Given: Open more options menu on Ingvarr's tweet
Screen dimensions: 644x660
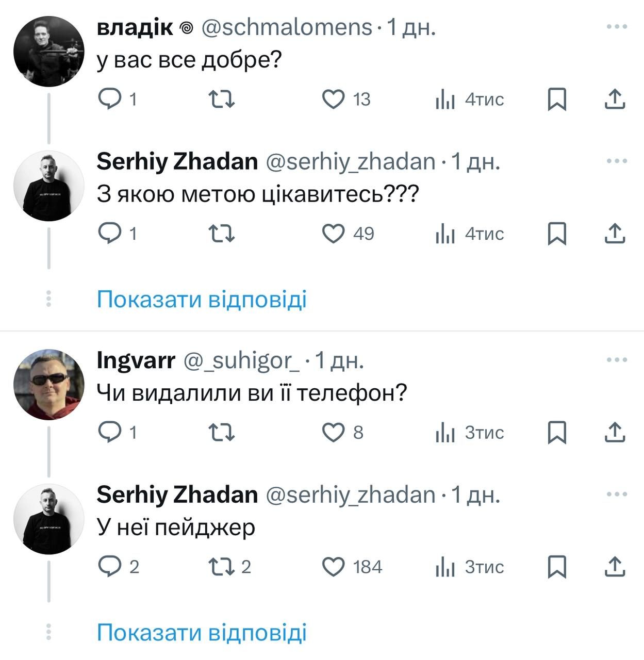Looking at the screenshot, I should pyautogui.click(x=617, y=360).
